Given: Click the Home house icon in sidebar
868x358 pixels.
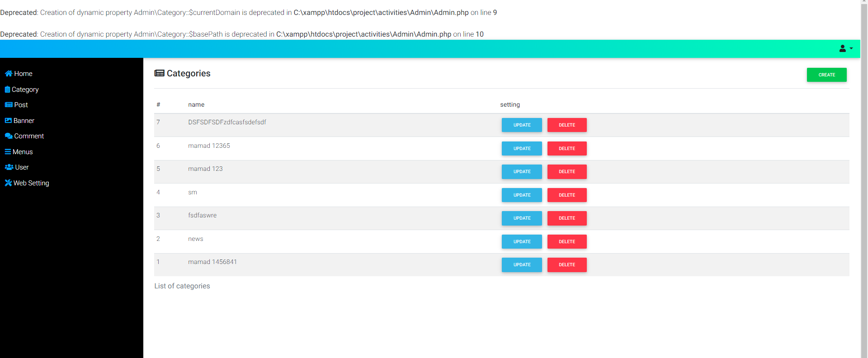Looking at the screenshot, I should (9, 74).
